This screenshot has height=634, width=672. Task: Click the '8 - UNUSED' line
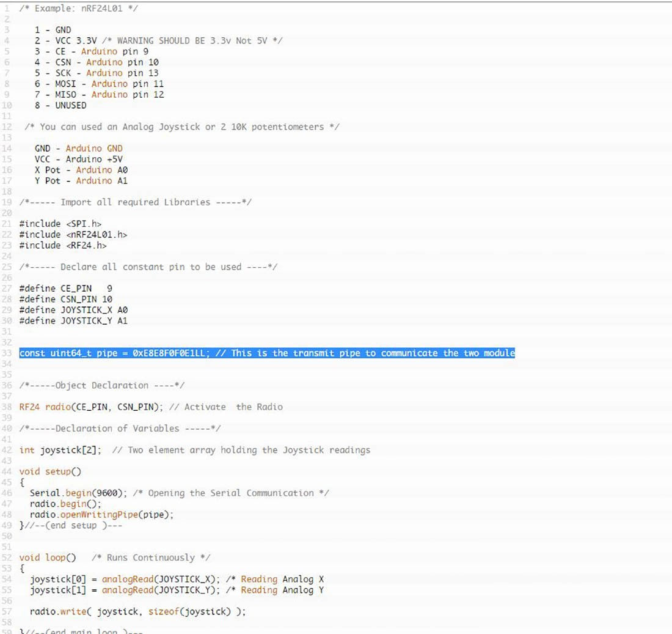point(60,106)
